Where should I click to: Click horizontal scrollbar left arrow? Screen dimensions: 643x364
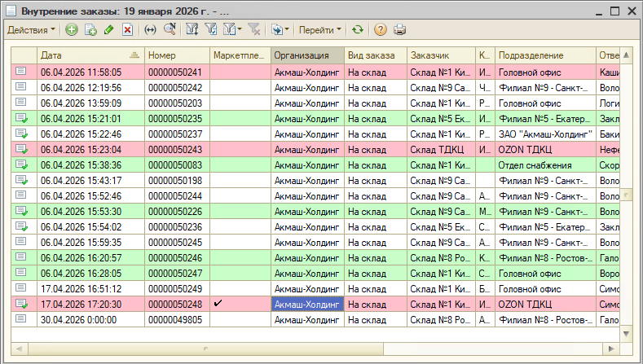19,349
